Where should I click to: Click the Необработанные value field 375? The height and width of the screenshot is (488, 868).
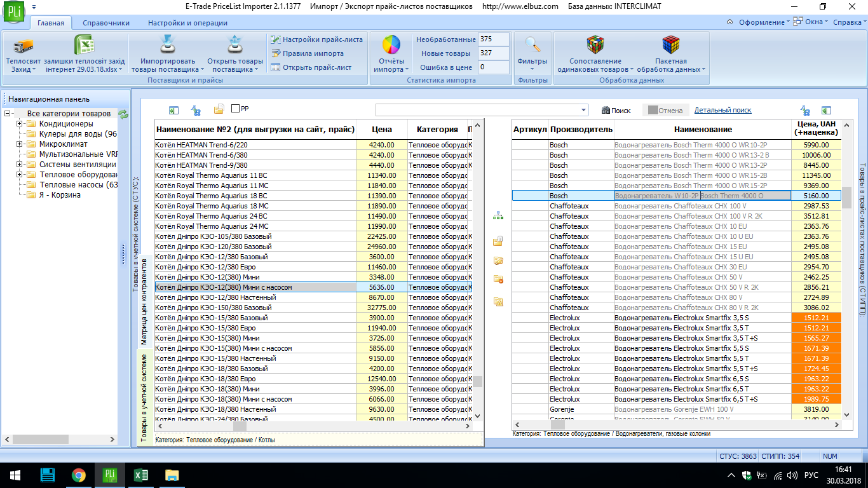click(x=494, y=39)
